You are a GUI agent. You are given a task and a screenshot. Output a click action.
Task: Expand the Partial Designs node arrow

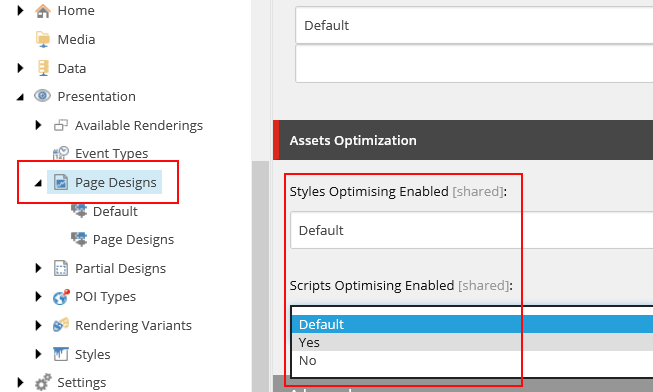38,268
